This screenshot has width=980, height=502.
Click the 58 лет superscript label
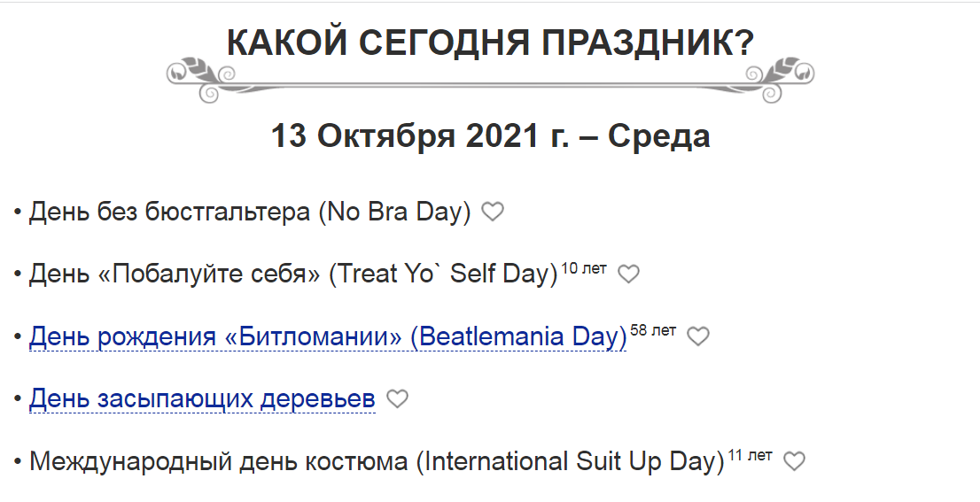(x=653, y=330)
